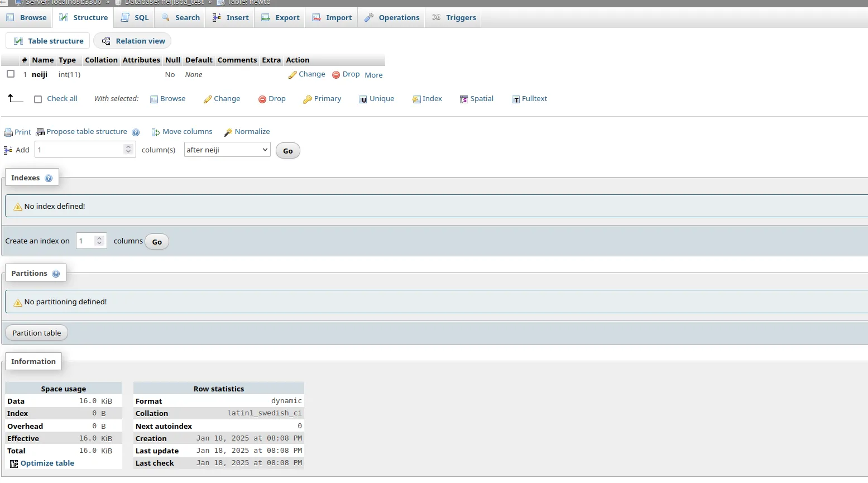This screenshot has width=868, height=483.
Task: Click the Print printer icon
Action: tap(8, 132)
